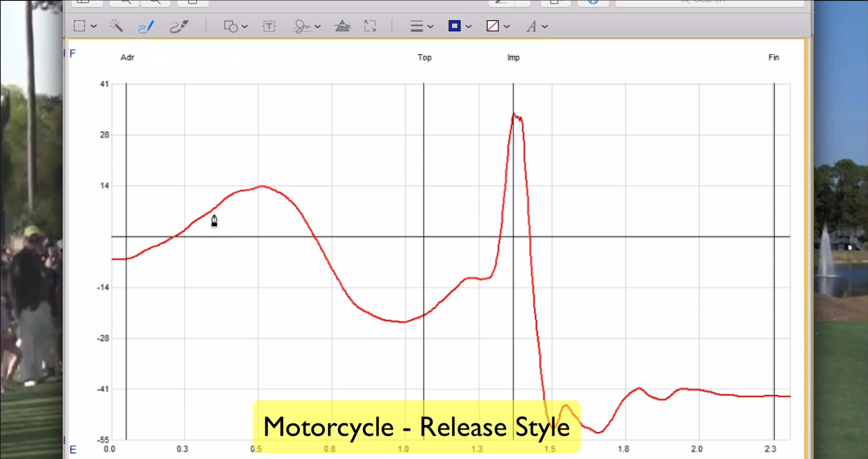This screenshot has width=868, height=459.
Task: Expand the Shape Style dropdown arrow
Action: point(430,26)
